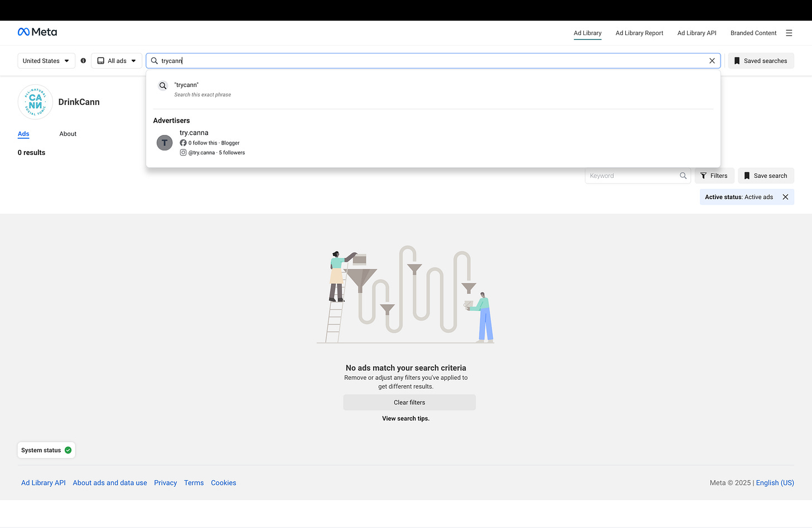Image resolution: width=812 pixels, height=528 pixels.
Task: Change language via English (US) link
Action: pos(775,483)
